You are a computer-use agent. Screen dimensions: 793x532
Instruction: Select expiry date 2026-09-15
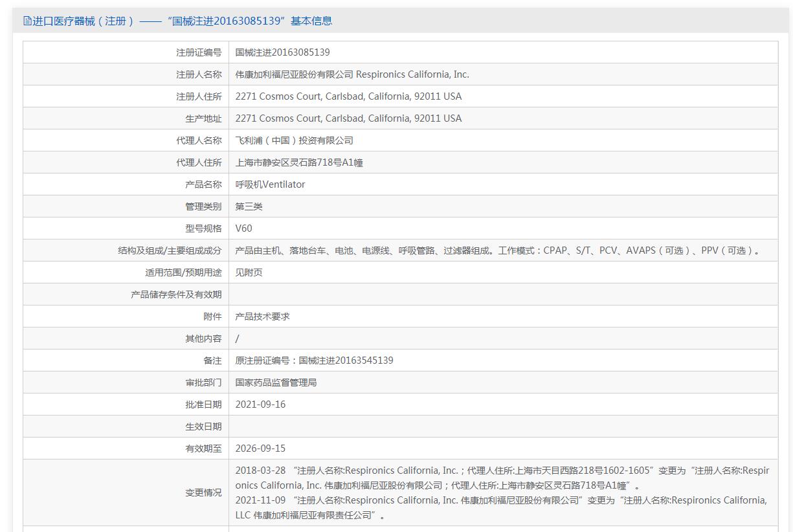[x=260, y=449]
